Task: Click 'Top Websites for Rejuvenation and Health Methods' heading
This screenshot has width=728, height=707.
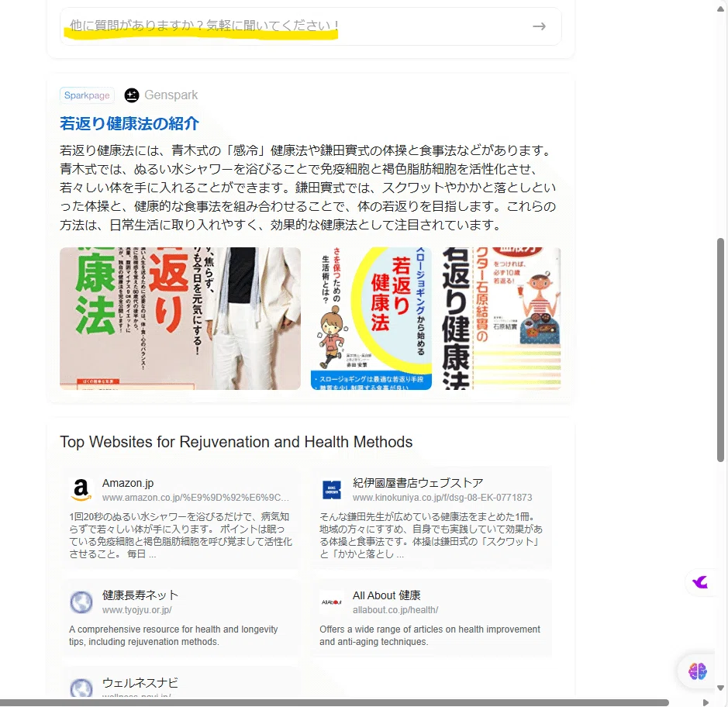Action: pyautogui.click(x=236, y=442)
